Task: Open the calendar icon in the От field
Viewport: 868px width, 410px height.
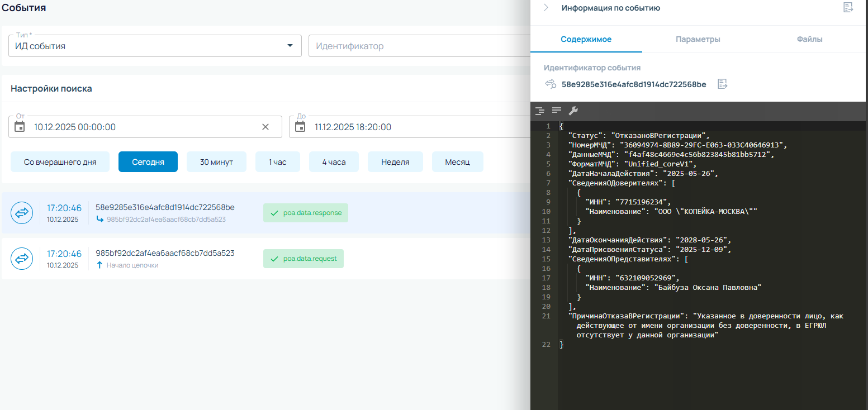Action: point(20,127)
